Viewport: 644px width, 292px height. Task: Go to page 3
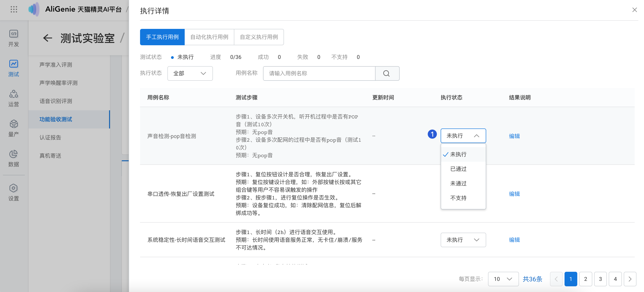(600, 279)
